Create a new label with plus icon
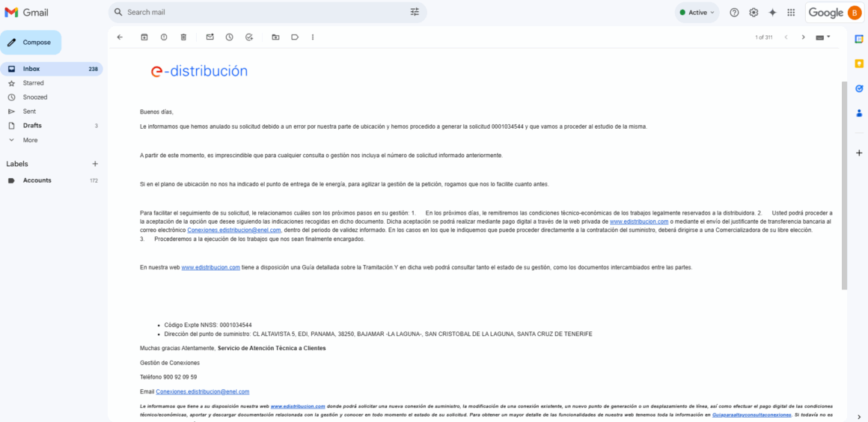 (x=95, y=164)
